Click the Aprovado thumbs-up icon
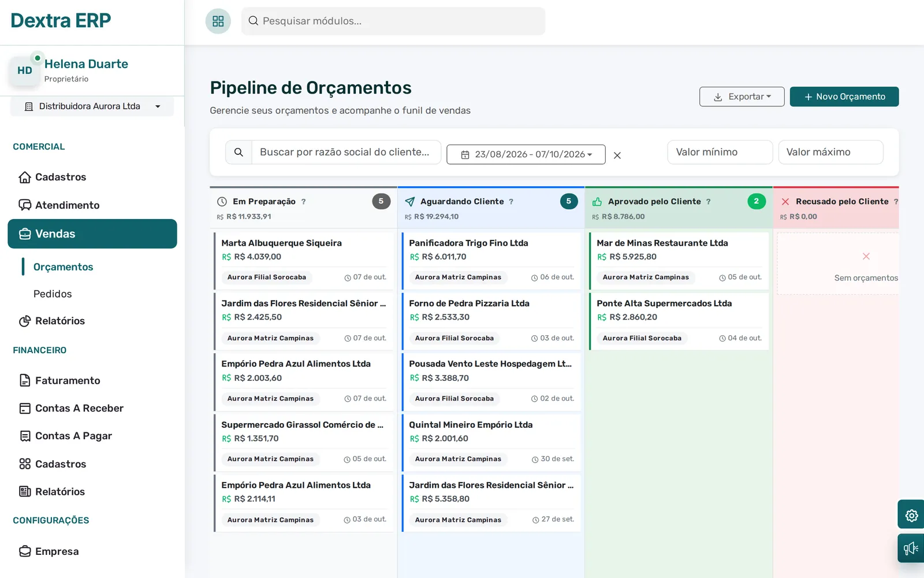 [597, 202]
